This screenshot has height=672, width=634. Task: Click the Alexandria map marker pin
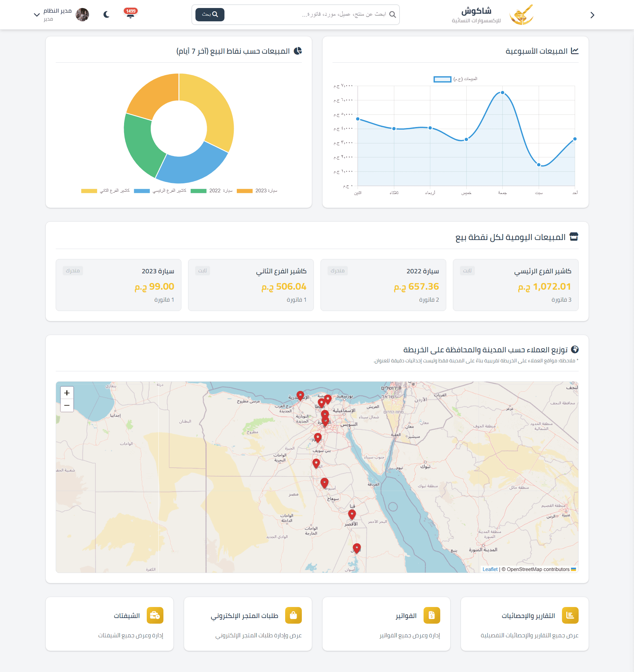pos(300,395)
